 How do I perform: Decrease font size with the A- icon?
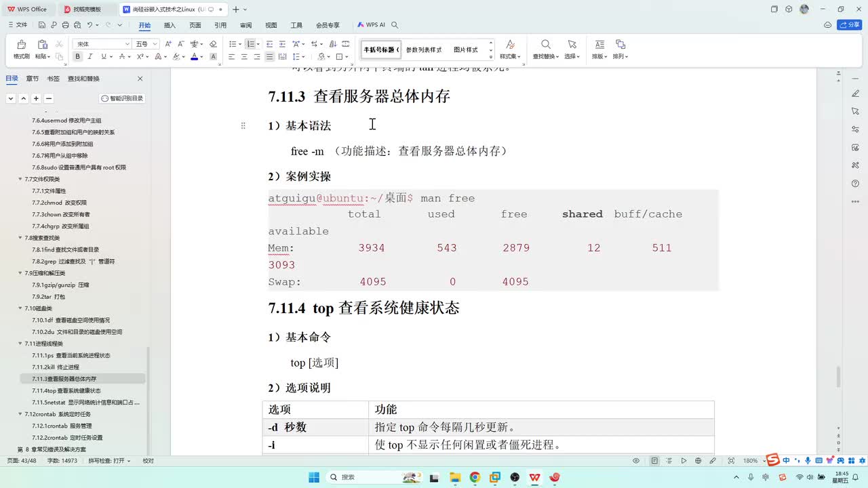[180, 44]
